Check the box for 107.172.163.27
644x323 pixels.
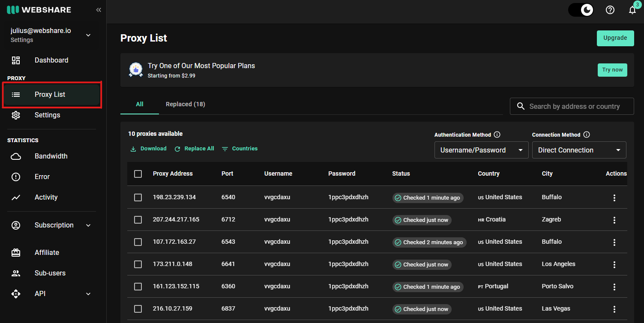[x=138, y=242]
